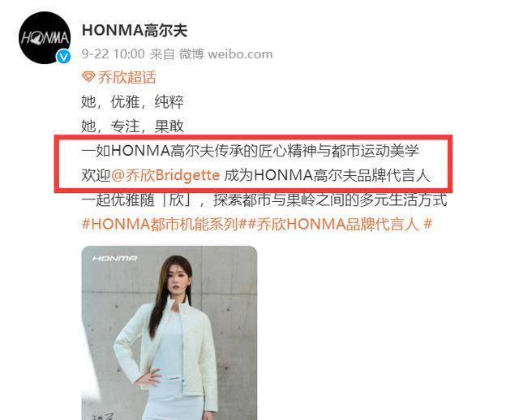The image size is (519, 420).
Task: Open the HONMA round profile avatar
Action: point(45,38)
